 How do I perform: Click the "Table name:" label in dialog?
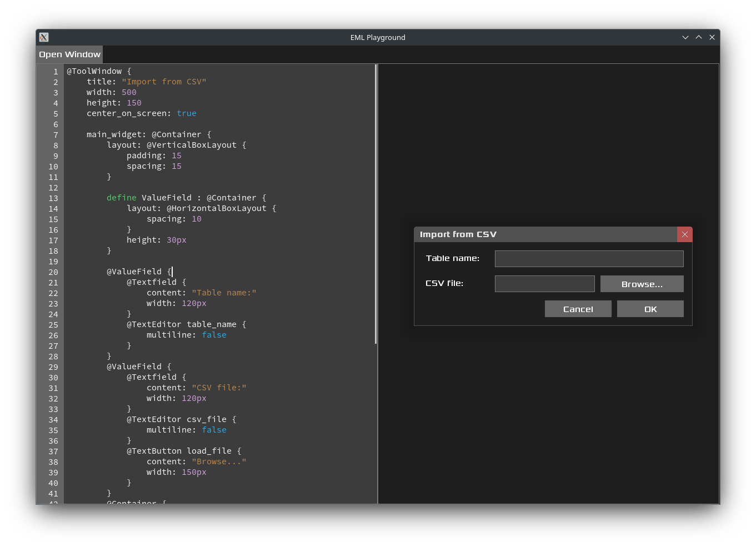coord(452,258)
